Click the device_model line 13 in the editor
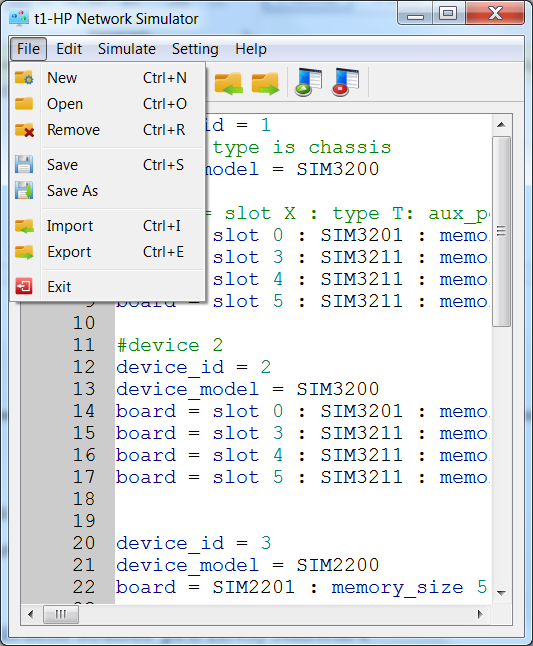The image size is (533, 646). pyautogui.click(x=247, y=389)
